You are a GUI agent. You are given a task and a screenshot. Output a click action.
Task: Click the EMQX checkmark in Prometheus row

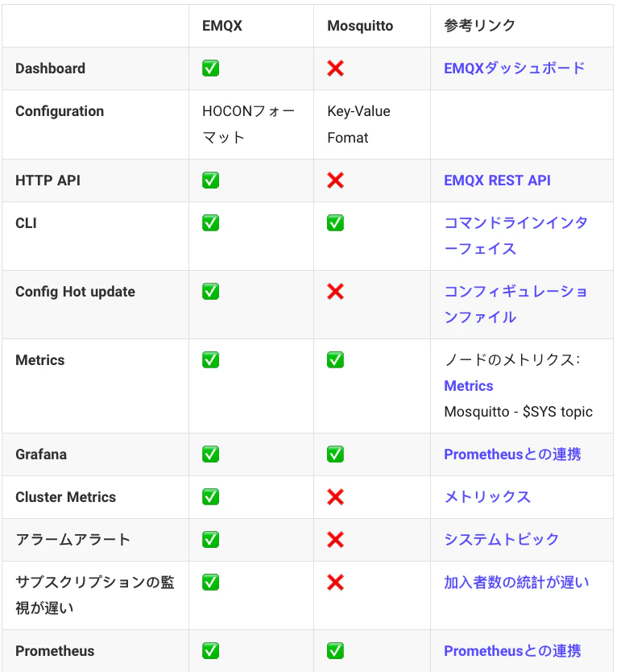coord(210,650)
